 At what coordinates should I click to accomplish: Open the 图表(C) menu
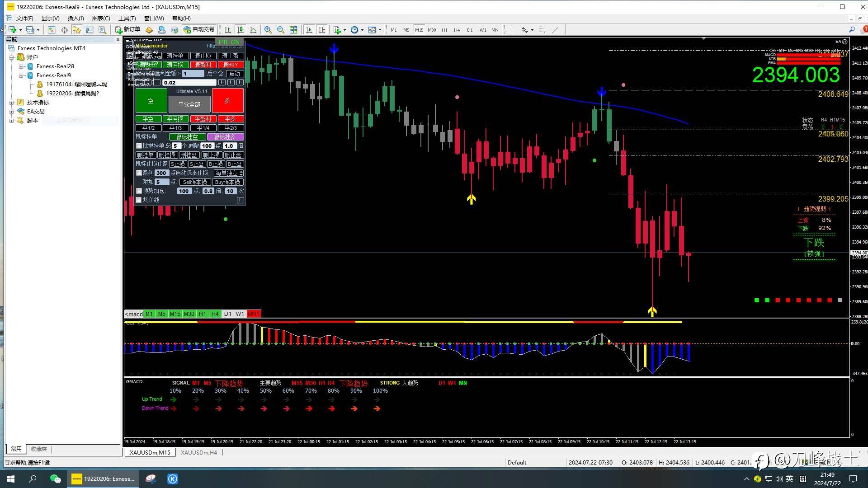click(x=101, y=19)
